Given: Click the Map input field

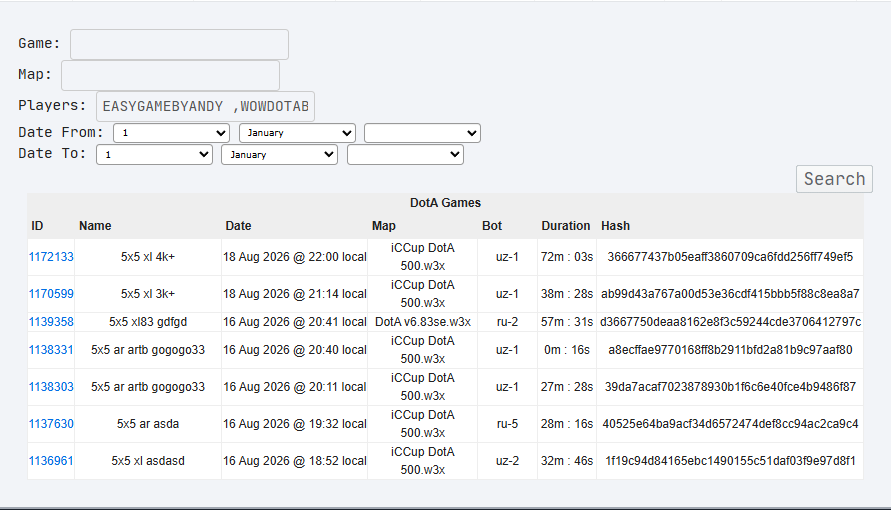Looking at the screenshot, I should 170,76.
